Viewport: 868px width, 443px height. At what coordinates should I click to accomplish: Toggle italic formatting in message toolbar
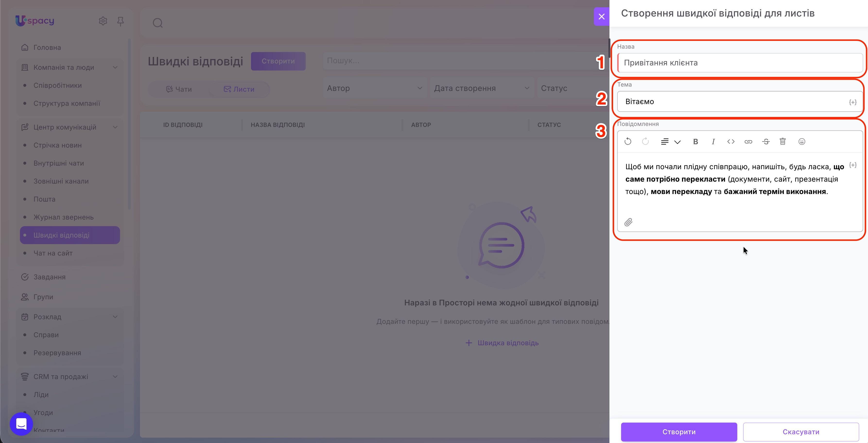(x=713, y=142)
